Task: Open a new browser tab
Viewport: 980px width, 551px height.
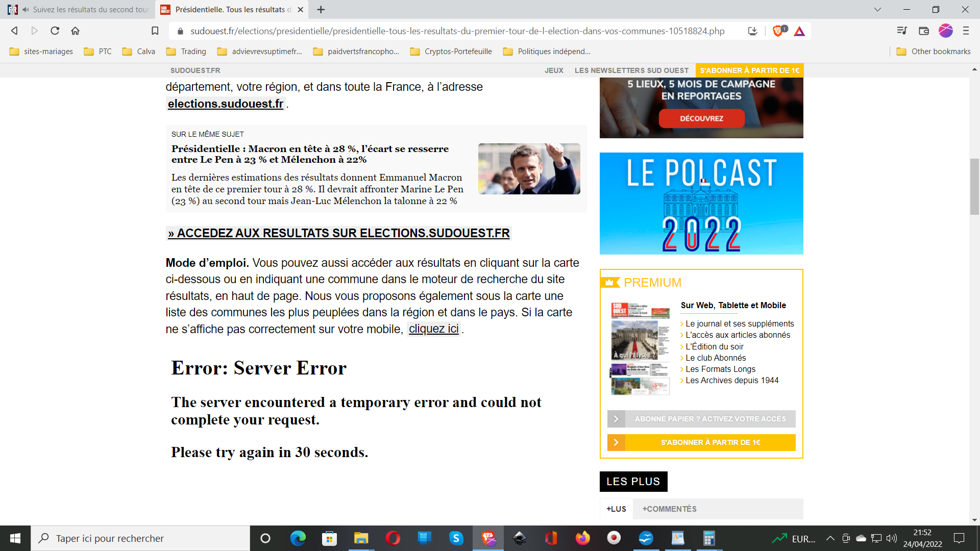Action: [x=321, y=10]
